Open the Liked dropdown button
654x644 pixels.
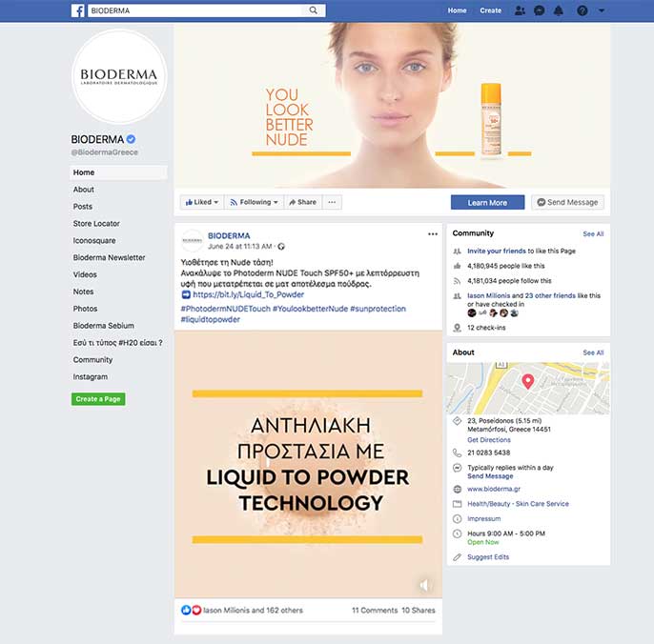202,202
